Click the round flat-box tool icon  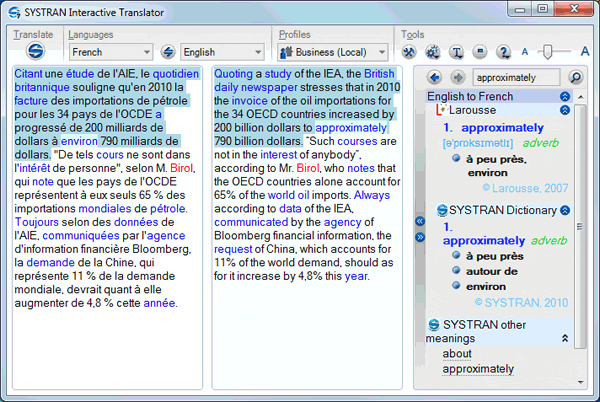[x=480, y=52]
